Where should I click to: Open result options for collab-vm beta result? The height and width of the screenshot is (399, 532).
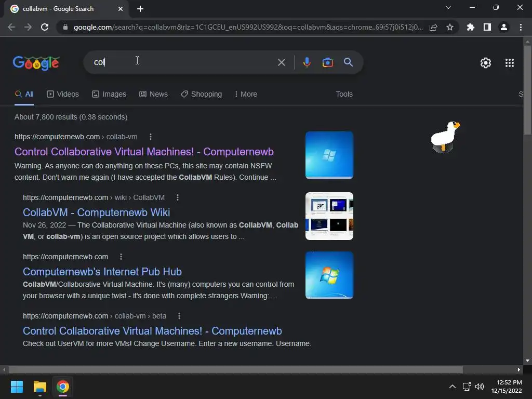click(x=179, y=316)
